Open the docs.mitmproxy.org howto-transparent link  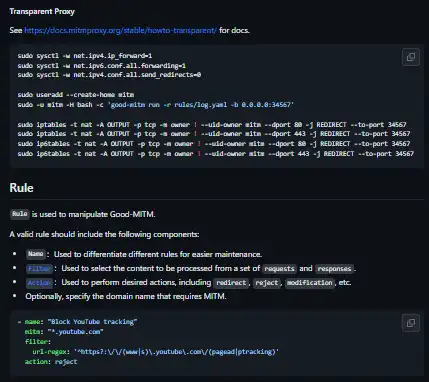click(120, 30)
